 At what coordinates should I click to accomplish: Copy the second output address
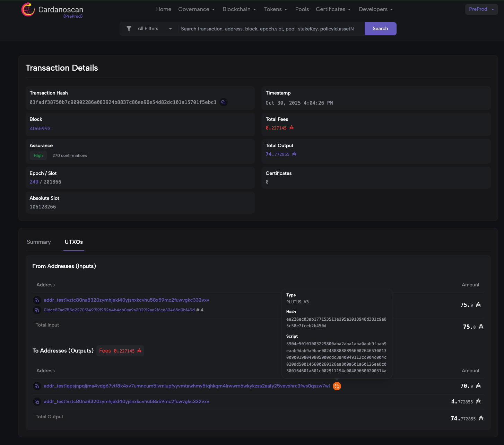tap(37, 402)
